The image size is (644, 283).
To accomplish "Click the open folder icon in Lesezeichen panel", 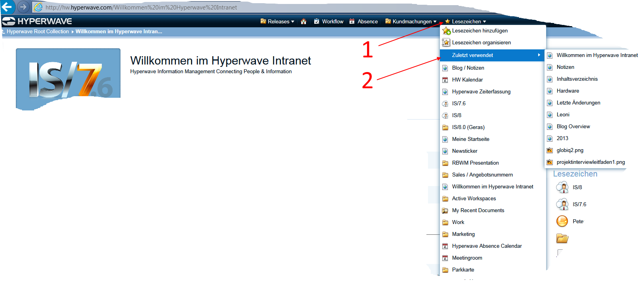I will [x=562, y=238].
